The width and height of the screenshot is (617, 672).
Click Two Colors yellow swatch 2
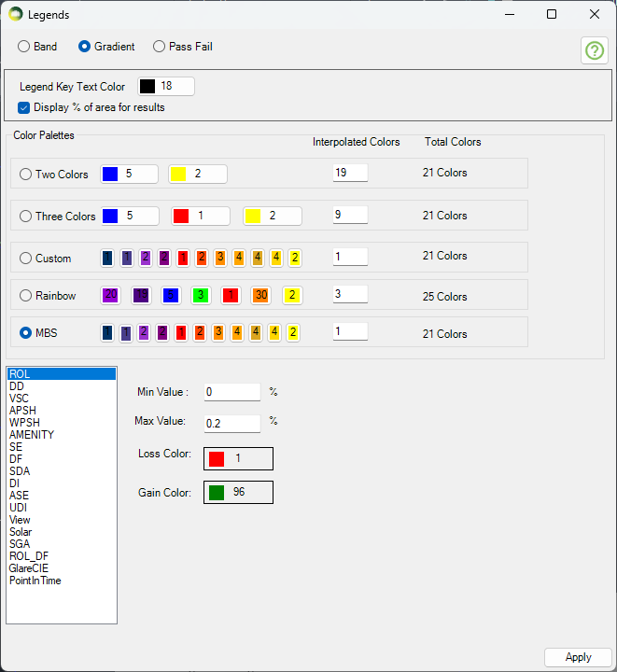point(198,174)
